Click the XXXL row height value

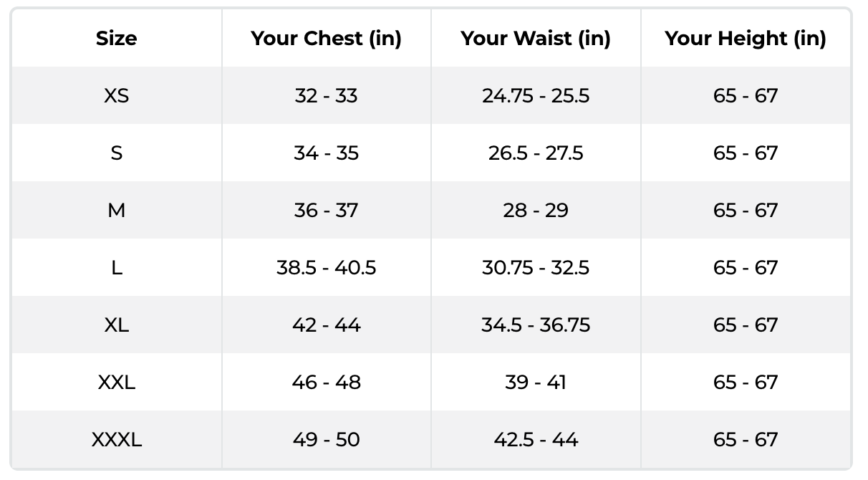click(746, 439)
